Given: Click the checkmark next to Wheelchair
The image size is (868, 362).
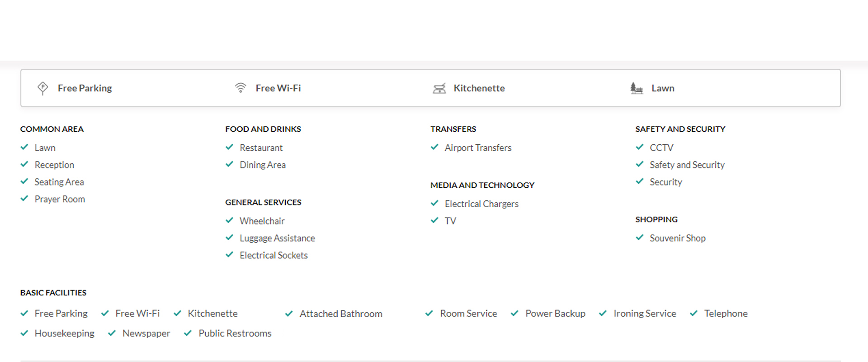Looking at the screenshot, I should coord(230,220).
